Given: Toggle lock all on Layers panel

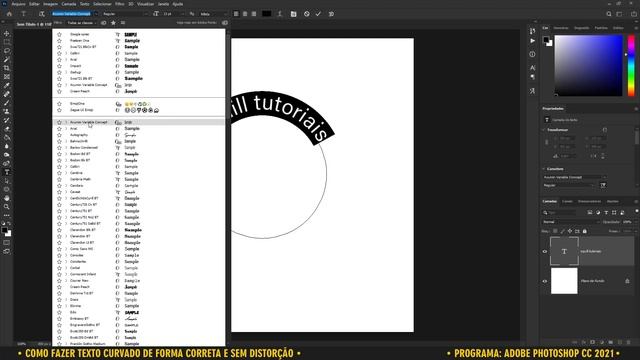Looking at the screenshot, I should click(584, 231).
